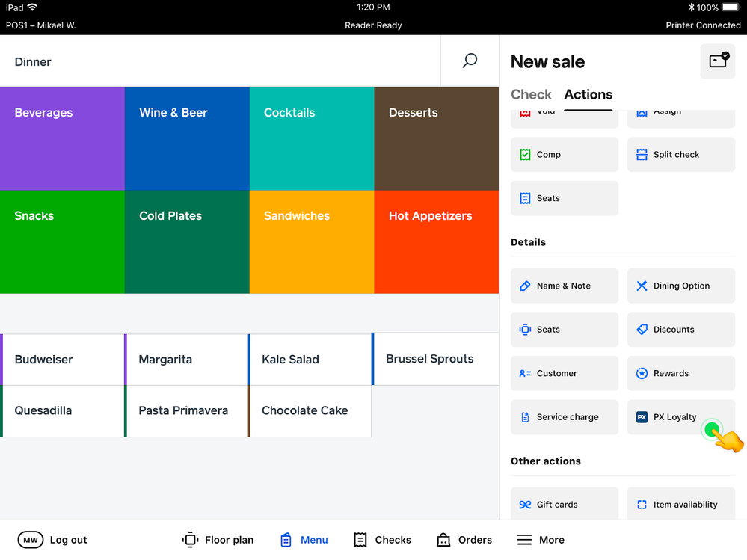Comp the item with Comp button
The width and height of the screenshot is (747, 560).
pyautogui.click(x=564, y=155)
